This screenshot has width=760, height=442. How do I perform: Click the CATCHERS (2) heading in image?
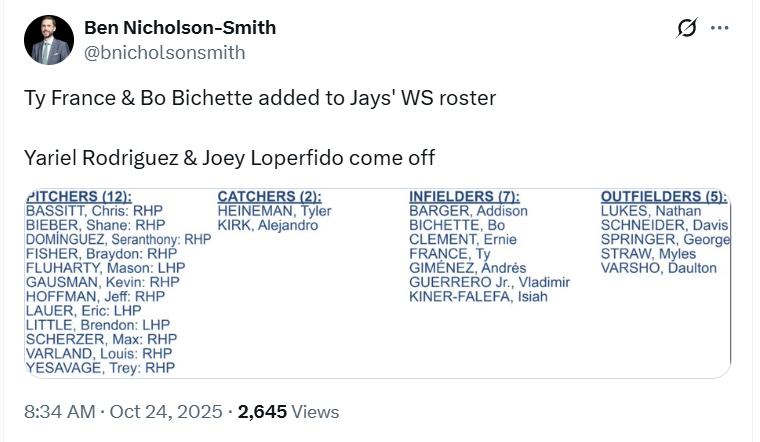[x=269, y=197]
